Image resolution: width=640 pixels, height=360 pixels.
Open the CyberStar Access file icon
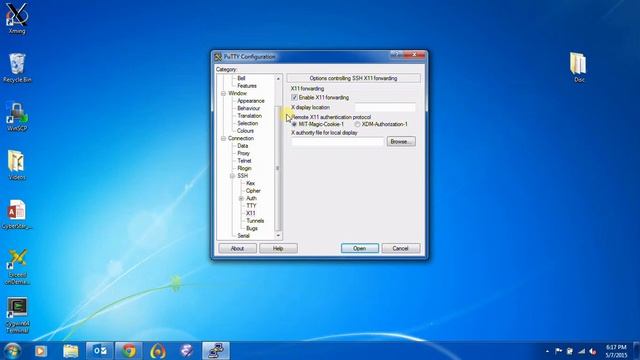(17, 214)
